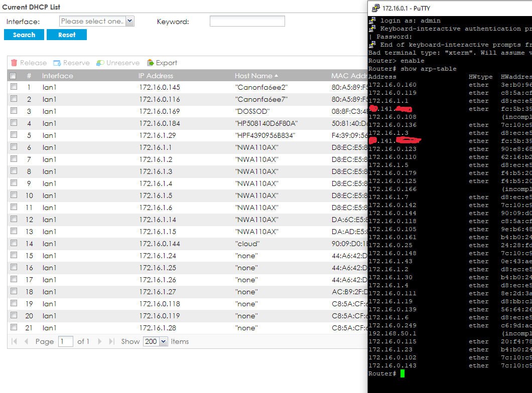Screen dimensions: 532x393
Task: Click 172.16.0.249 in the PuTTY terminal
Action: [392, 325]
